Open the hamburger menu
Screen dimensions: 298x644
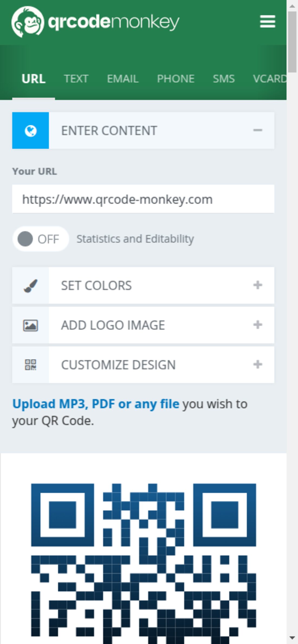(268, 22)
